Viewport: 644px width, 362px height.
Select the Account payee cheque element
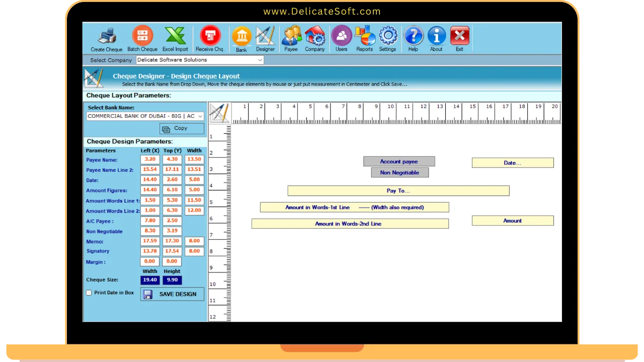pyautogui.click(x=399, y=161)
